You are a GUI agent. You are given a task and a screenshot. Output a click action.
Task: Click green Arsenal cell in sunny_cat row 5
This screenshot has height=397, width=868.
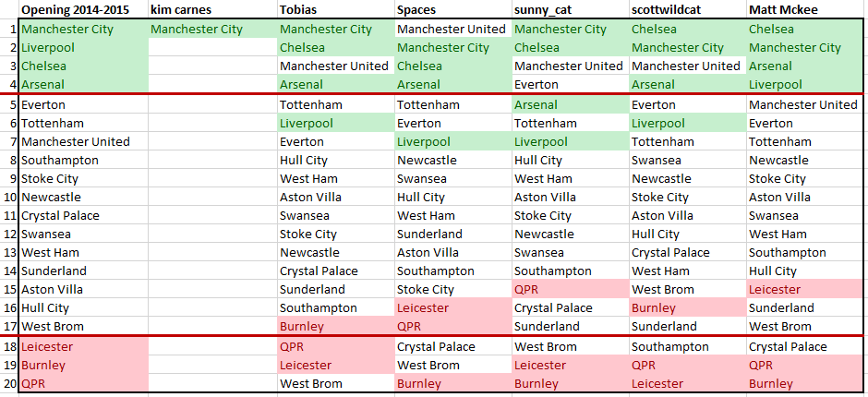[x=571, y=104]
